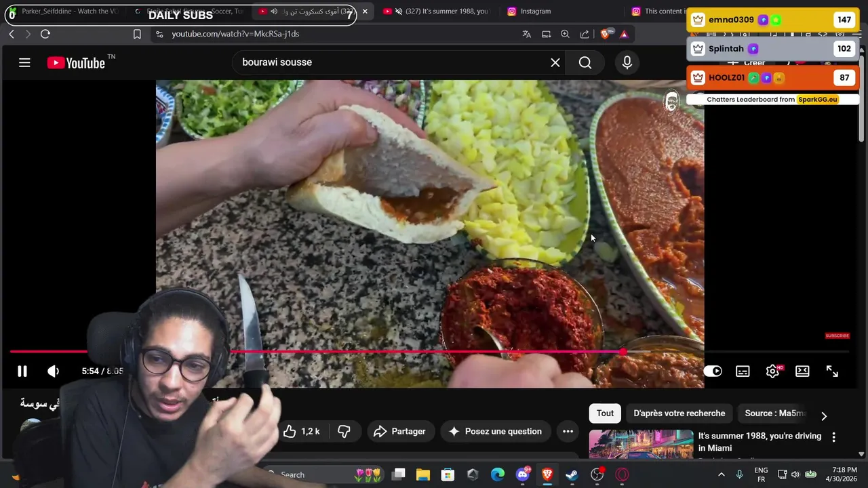Enter fullscreen mode

coord(832,371)
